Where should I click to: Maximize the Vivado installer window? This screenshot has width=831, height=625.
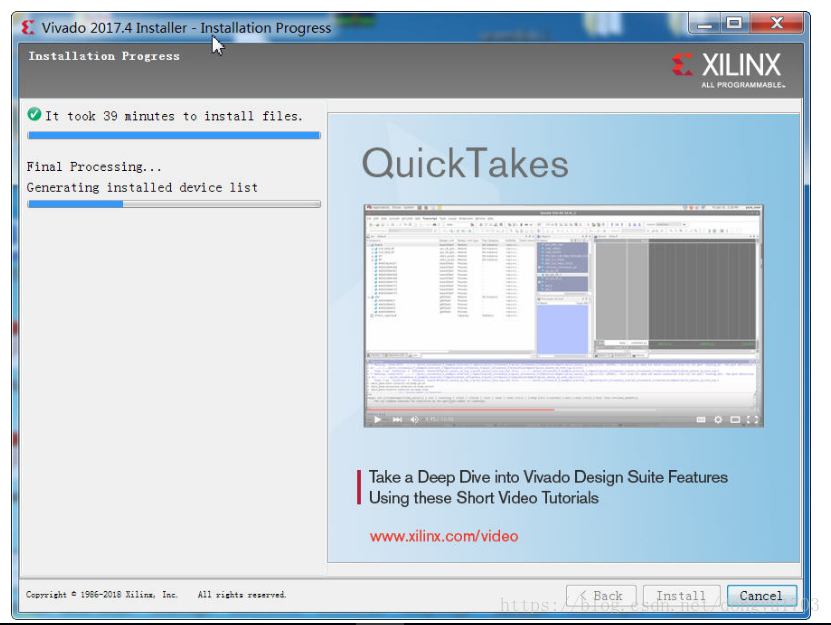click(x=734, y=23)
